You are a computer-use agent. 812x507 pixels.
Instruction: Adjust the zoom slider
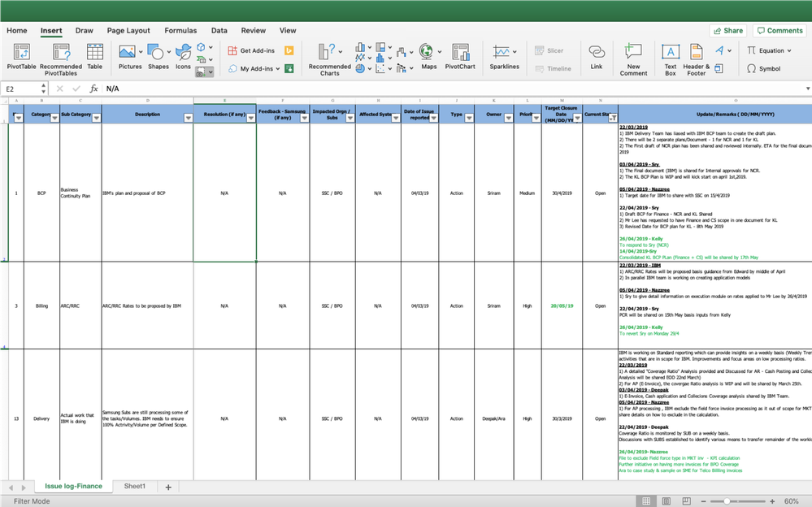(727, 501)
